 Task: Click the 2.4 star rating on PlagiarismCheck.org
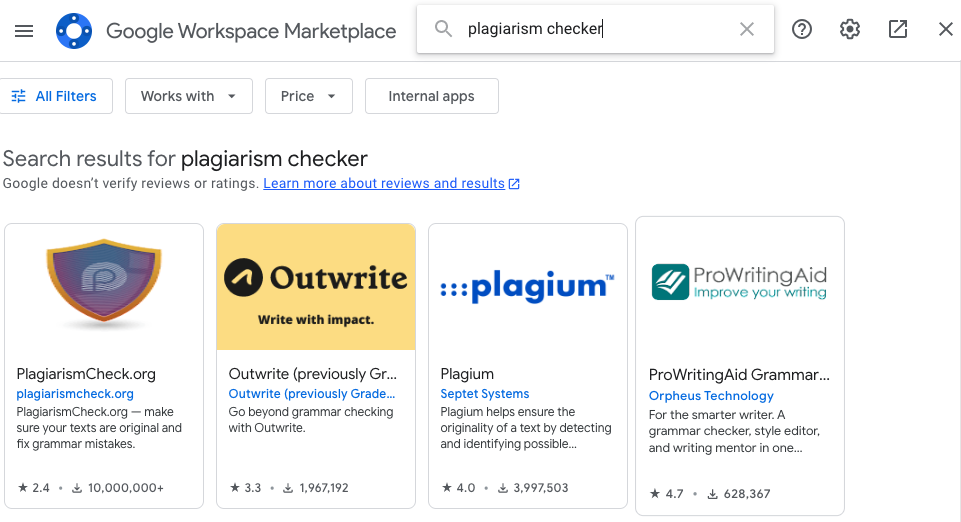pos(34,488)
